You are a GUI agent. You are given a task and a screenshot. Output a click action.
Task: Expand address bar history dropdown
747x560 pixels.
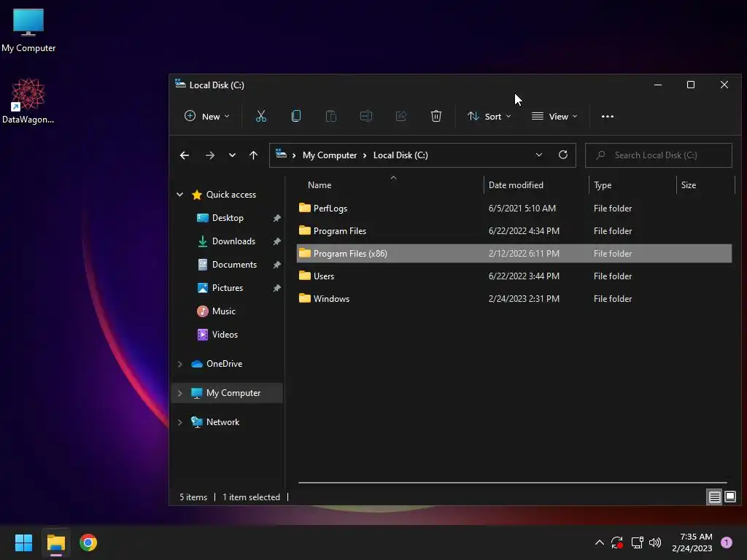click(539, 155)
